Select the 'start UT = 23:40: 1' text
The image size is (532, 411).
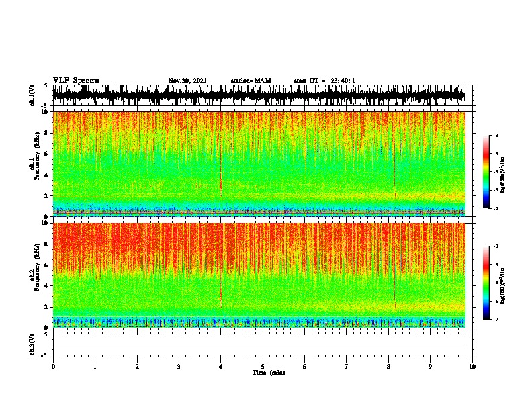(324, 81)
